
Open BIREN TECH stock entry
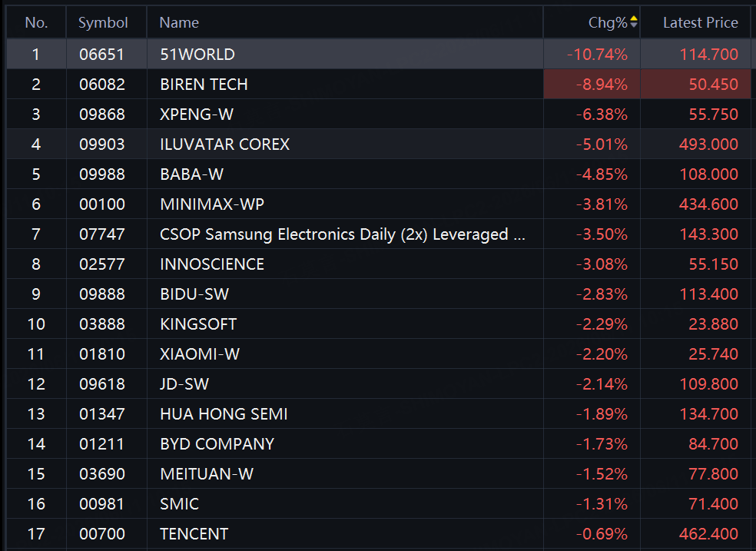(379, 85)
